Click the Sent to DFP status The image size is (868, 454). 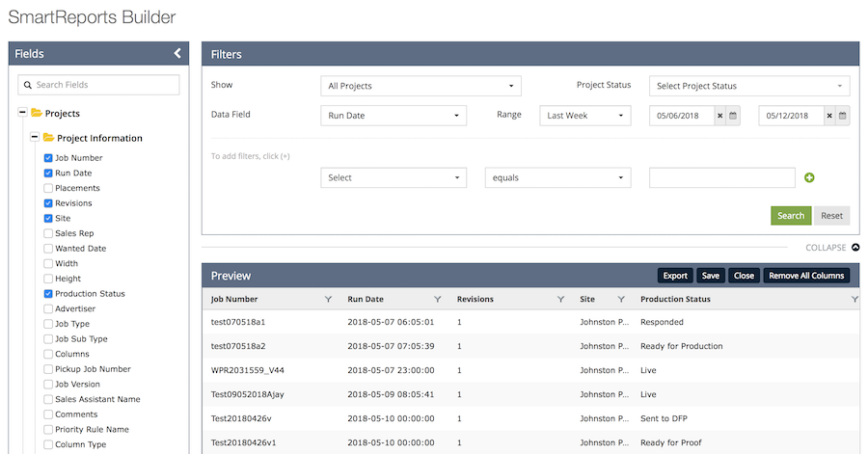click(664, 418)
